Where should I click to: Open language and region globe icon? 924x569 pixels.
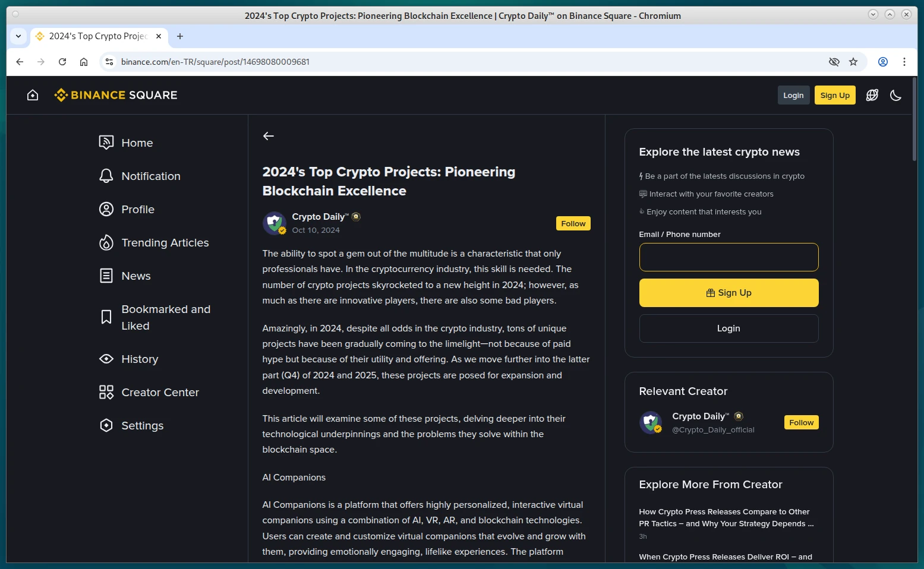872,95
